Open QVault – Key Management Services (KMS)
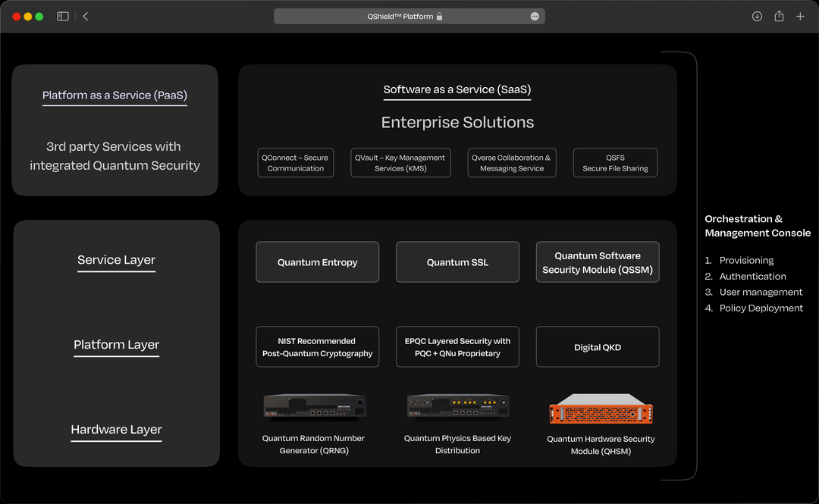This screenshot has width=819, height=504. point(400,162)
